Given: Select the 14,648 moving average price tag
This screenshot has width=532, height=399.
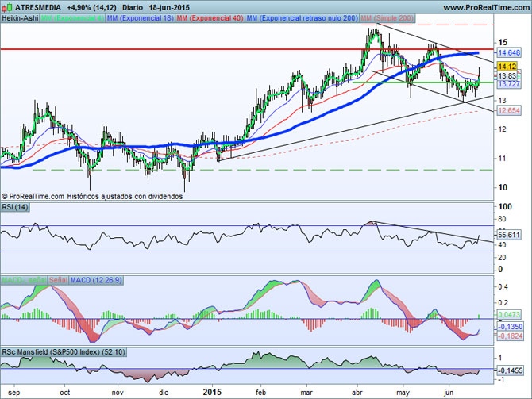Looking at the screenshot, I should tap(509, 52).
